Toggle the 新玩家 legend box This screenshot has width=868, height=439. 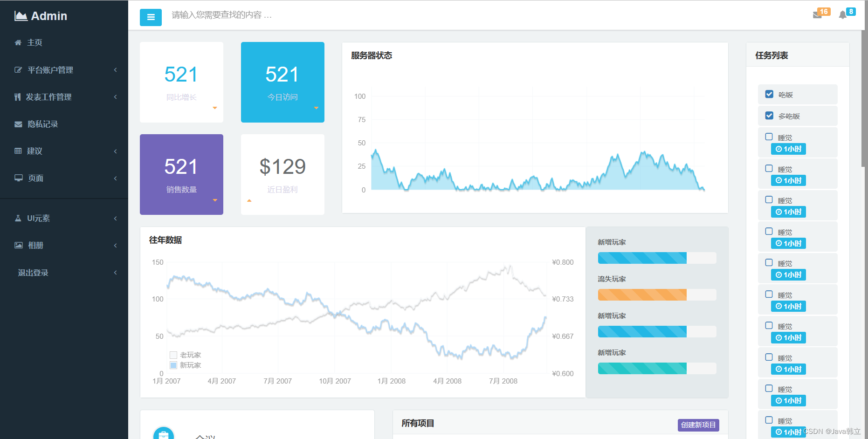(x=173, y=365)
